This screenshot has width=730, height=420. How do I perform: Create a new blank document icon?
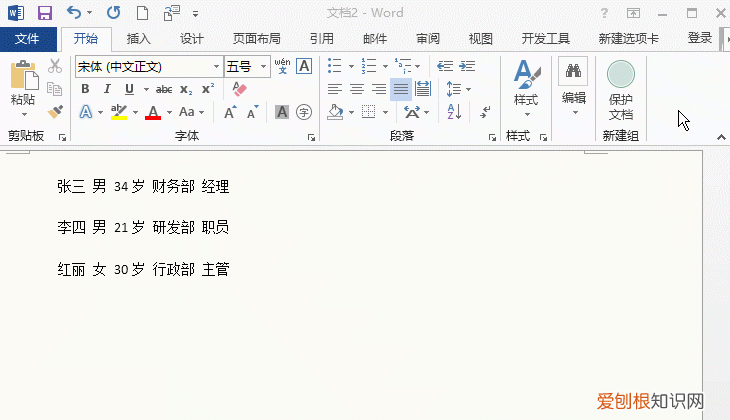point(142,13)
